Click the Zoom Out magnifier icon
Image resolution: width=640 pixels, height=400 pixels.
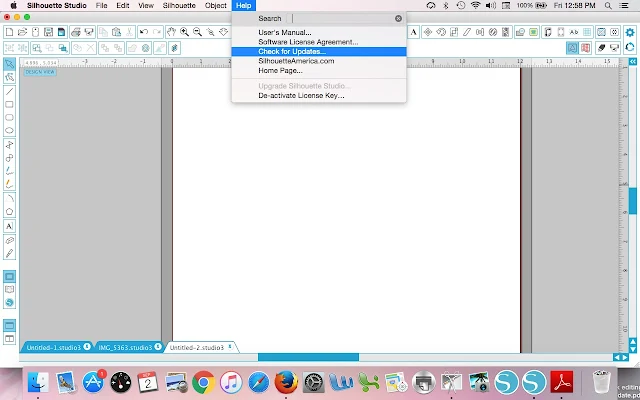(198, 32)
